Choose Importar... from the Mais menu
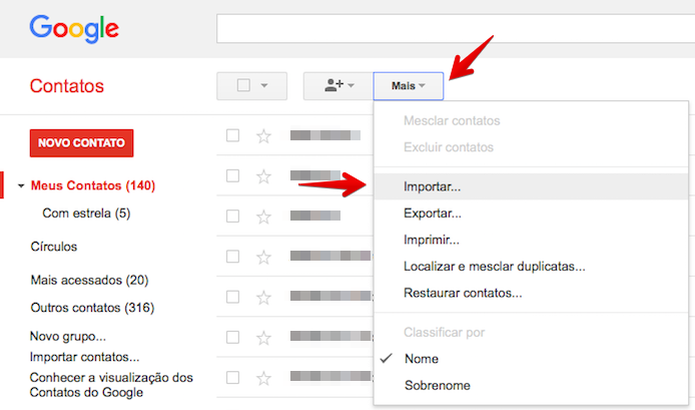Viewport: 695px width, 410px height. [x=531, y=187]
